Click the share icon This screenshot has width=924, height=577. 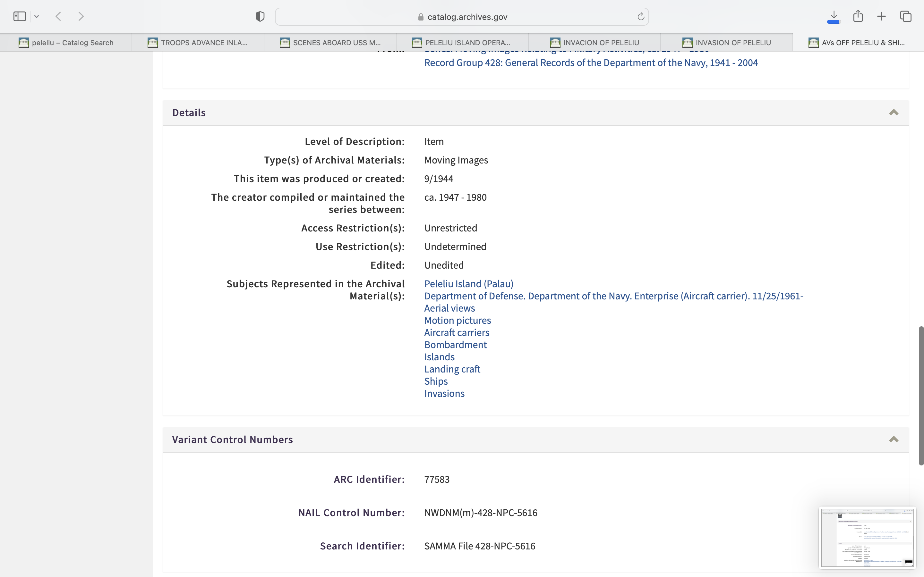pyautogui.click(x=858, y=16)
